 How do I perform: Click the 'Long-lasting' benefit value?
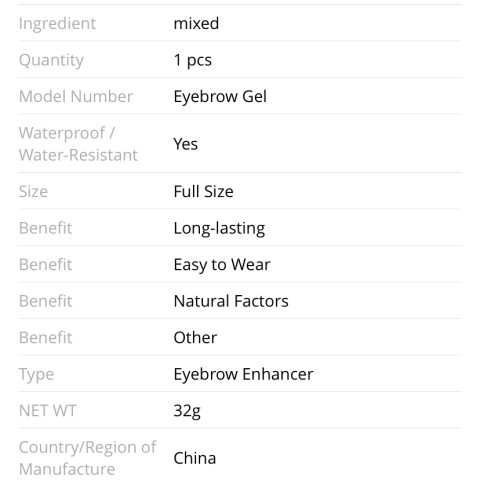219,229
